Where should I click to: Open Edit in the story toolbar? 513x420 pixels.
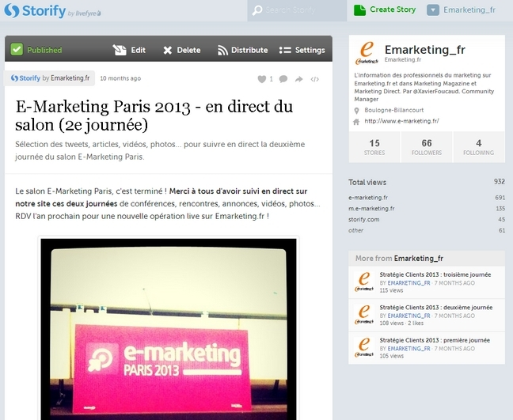138,50
